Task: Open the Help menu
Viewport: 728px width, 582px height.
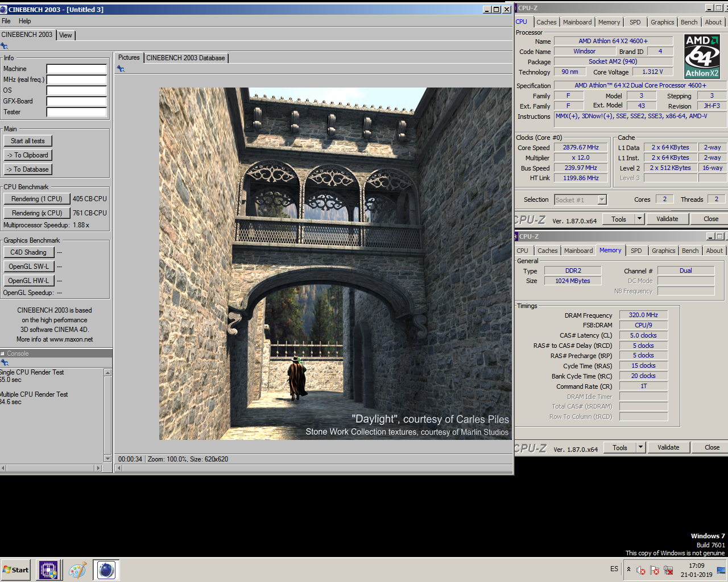Action: tap(24, 21)
